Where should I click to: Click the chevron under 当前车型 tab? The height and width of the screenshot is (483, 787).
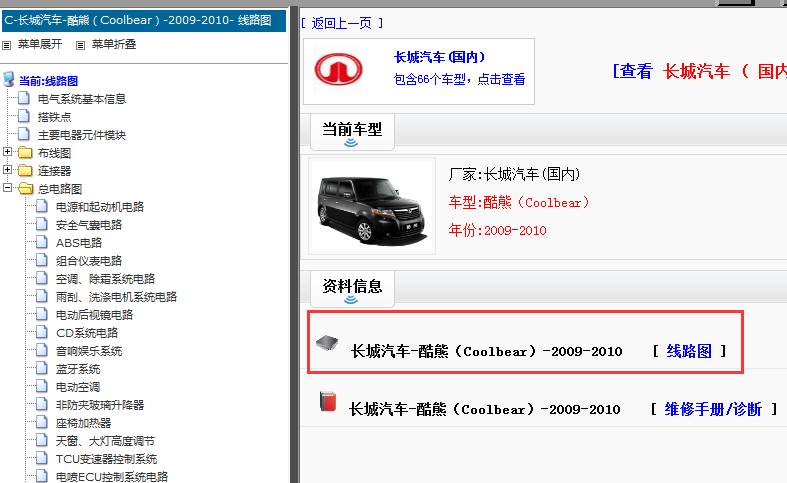point(351,143)
